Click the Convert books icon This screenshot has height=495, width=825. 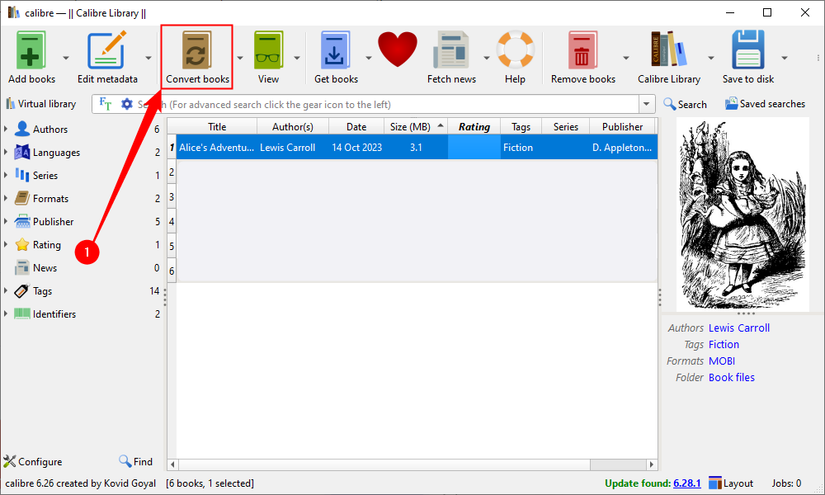click(197, 50)
